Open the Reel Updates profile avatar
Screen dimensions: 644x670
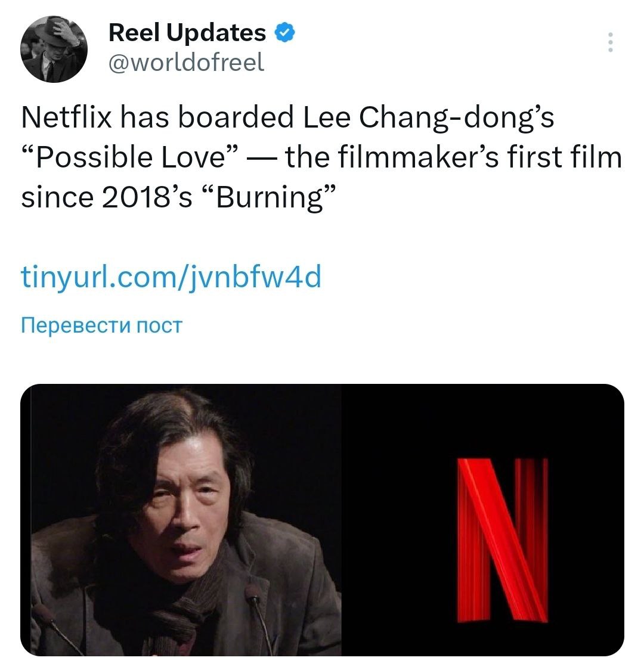coord(54,49)
